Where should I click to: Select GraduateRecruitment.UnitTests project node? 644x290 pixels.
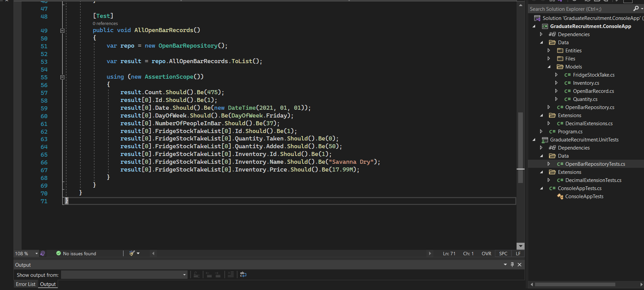(x=584, y=140)
